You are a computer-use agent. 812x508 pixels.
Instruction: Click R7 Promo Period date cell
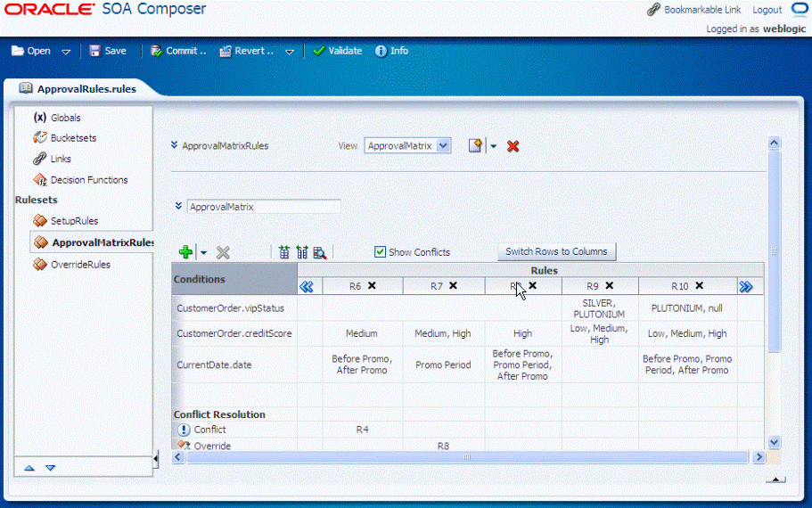pyautogui.click(x=443, y=365)
